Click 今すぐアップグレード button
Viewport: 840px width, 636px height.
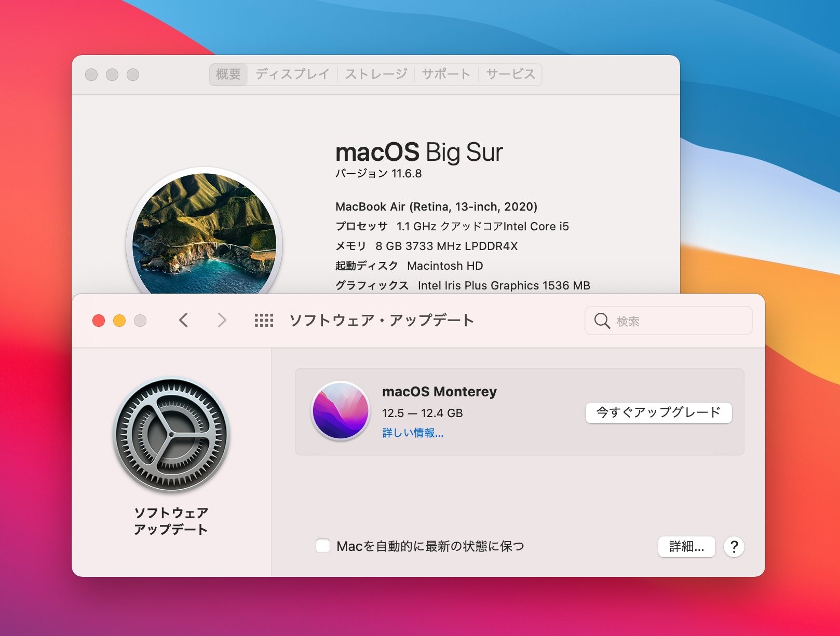coord(659,413)
